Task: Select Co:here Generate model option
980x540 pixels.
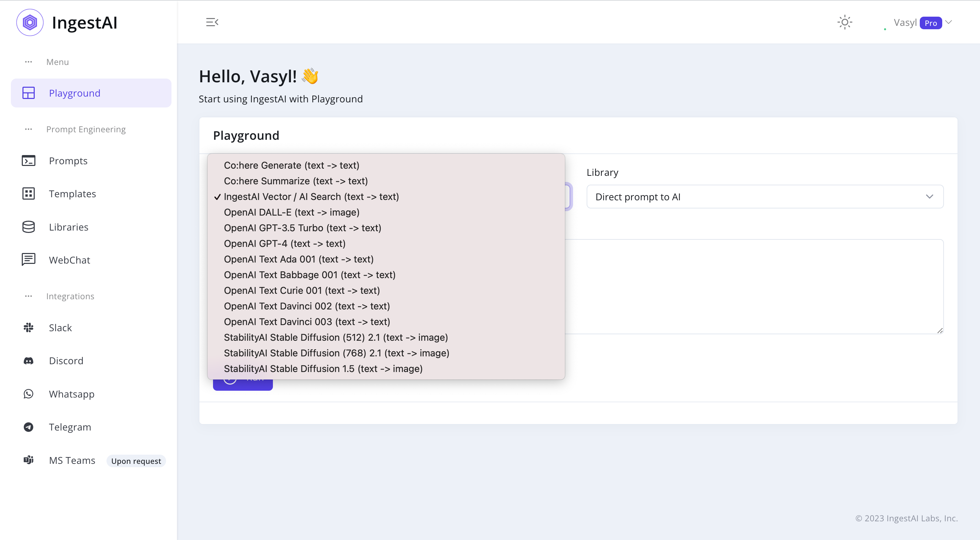Action: click(386, 165)
